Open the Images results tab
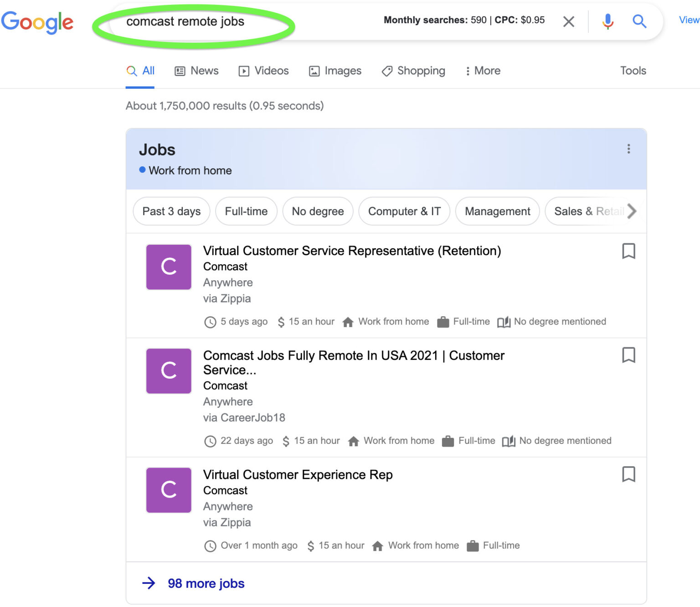 (335, 71)
